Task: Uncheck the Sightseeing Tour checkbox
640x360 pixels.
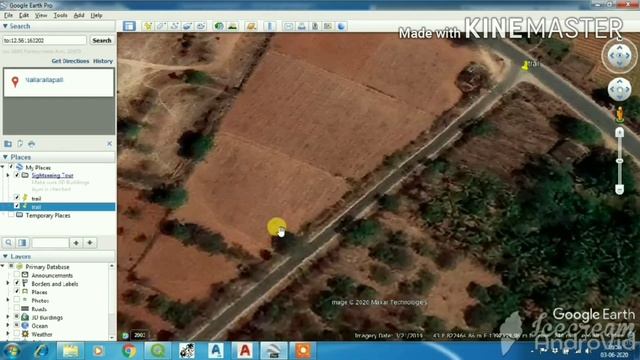Action: (17, 175)
